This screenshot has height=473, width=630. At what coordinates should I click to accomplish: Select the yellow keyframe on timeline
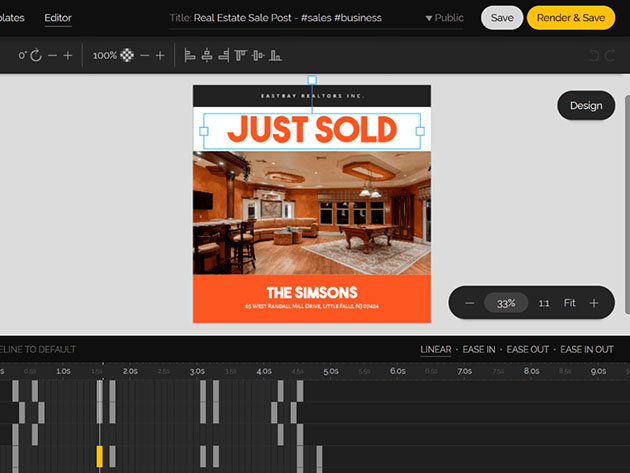pos(99,456)
